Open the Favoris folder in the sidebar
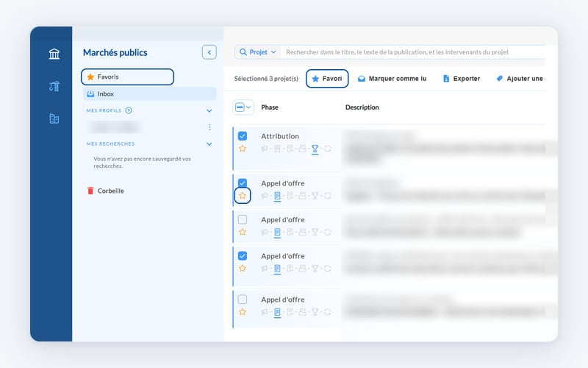This screenshot has height=368, width=588. [x=127, y=77]
